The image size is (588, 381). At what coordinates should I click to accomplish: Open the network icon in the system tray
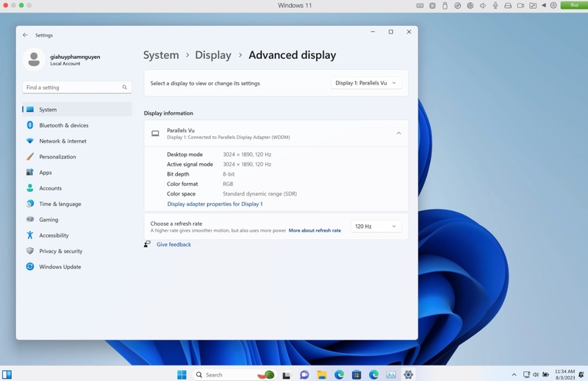(x=526, y=374)
